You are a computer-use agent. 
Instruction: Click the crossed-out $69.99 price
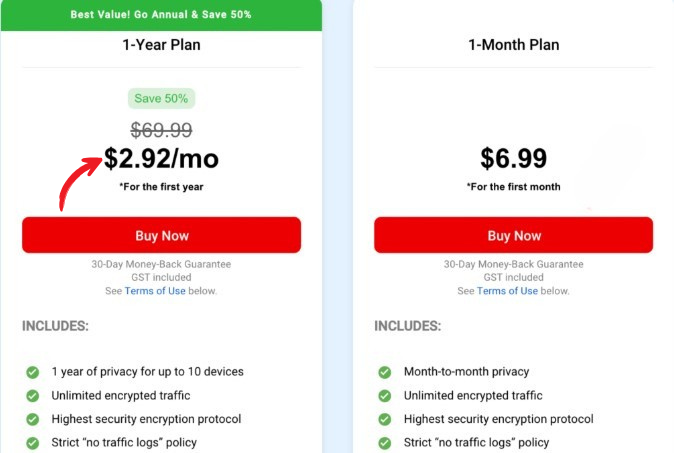pyautogui.click(x=161, y=129)
